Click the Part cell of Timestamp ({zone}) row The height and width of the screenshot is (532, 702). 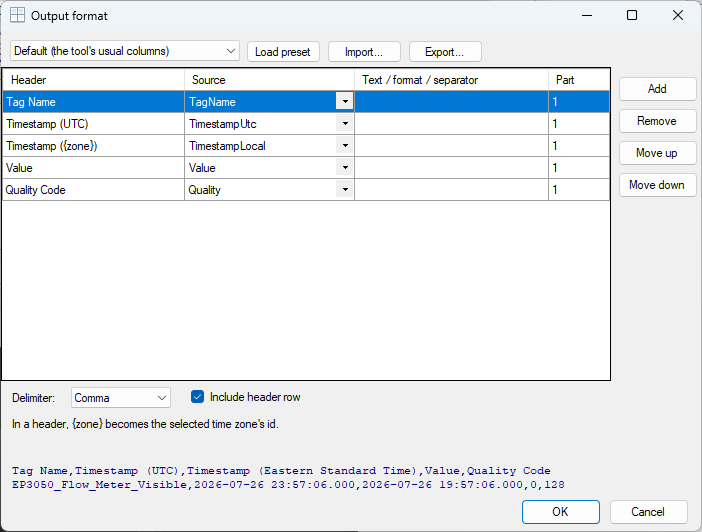click(x=579, y=146)
